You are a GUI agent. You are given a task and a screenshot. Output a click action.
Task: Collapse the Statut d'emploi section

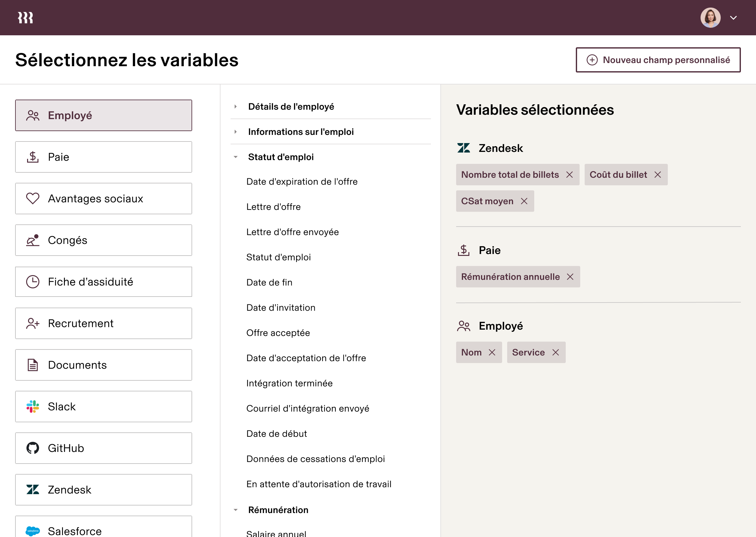(x=236, y=157)
